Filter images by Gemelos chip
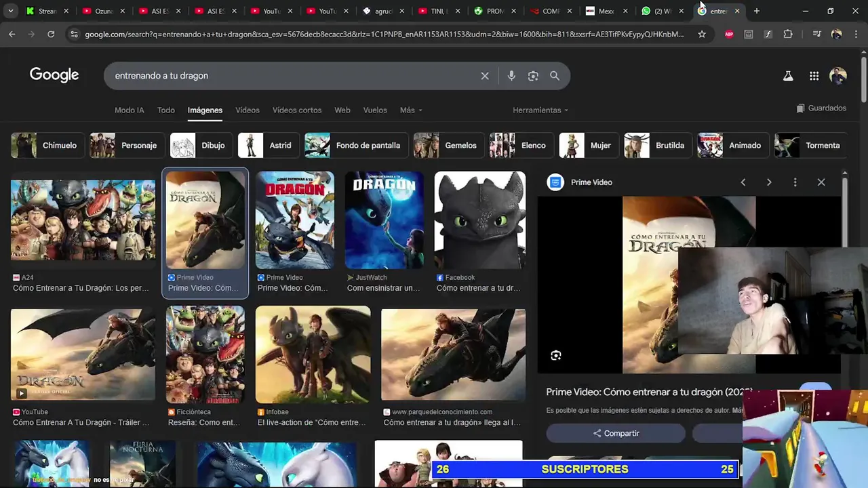The image size is (868, 488). [449, 145]
